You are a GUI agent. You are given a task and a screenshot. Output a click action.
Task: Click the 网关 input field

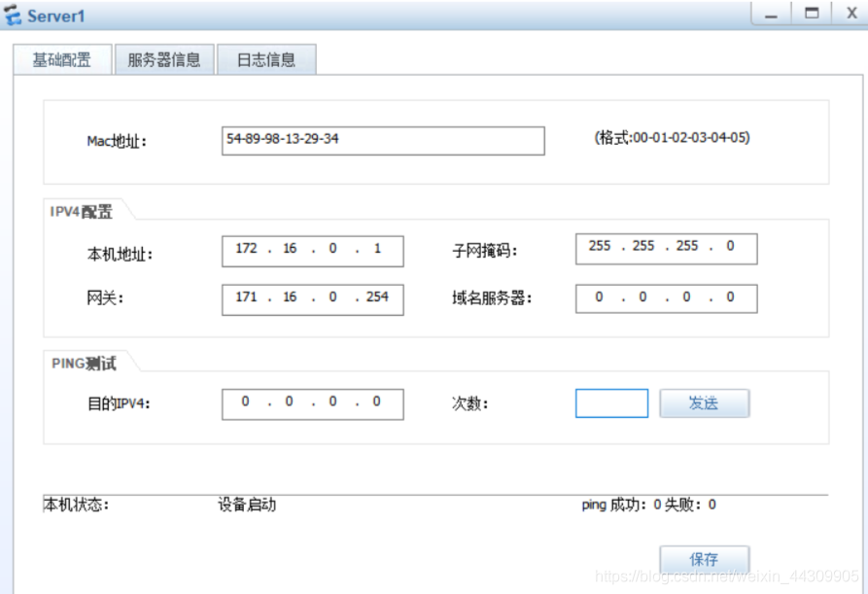(x=313, y=299)
